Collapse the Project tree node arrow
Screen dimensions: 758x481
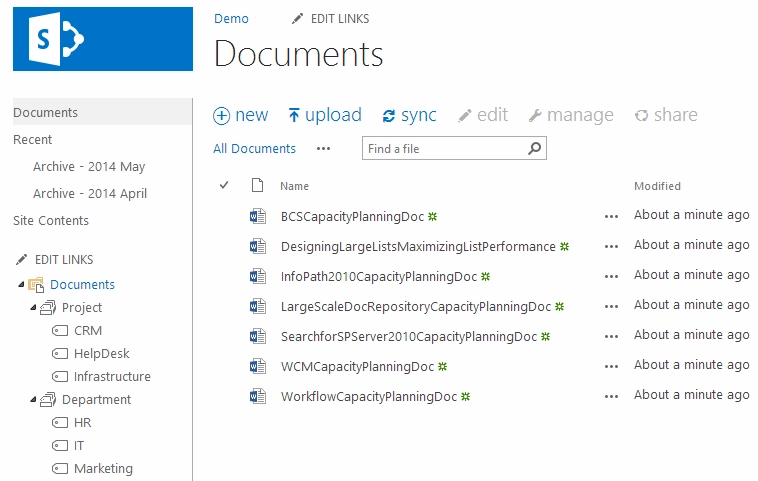(x=33, y=307)
